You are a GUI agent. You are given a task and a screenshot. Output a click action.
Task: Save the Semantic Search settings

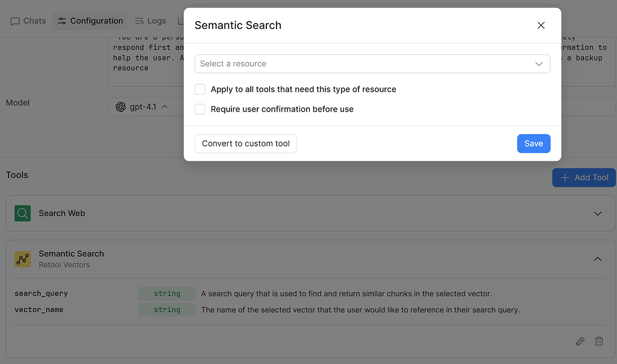[x=533, y=143]
